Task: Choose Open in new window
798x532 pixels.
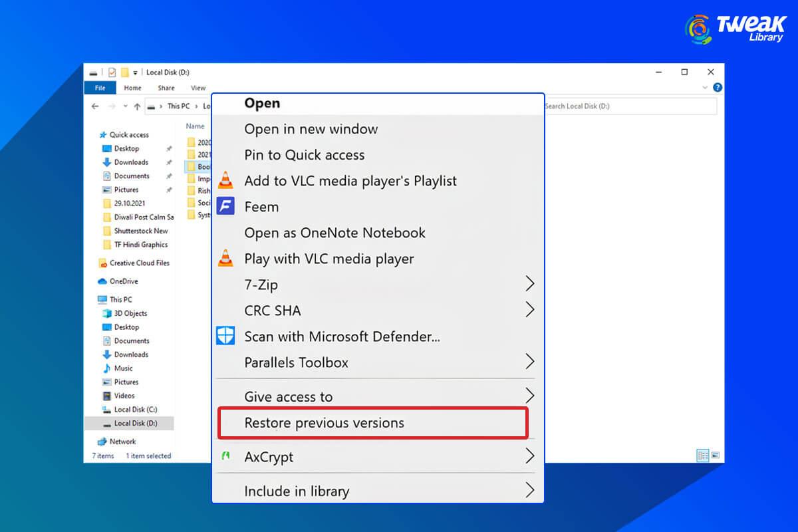Action: point(311,129)
